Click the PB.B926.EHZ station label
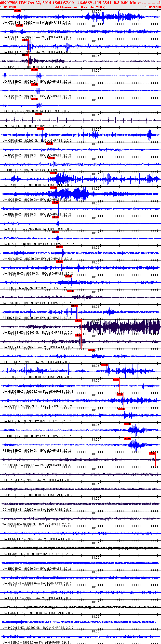The image size is (161, 644). tap(37, 318)
